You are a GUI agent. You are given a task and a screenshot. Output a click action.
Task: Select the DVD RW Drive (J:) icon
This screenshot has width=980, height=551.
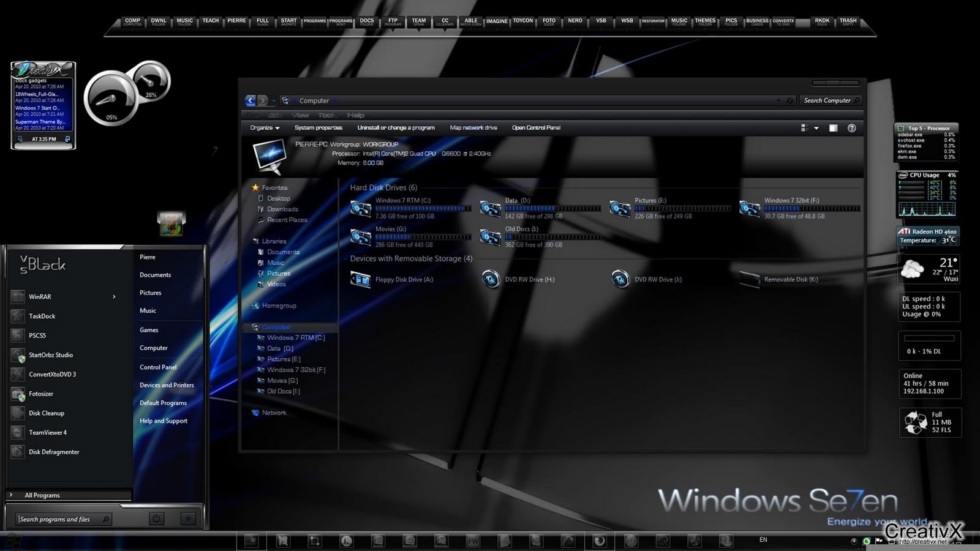(620, 279)
